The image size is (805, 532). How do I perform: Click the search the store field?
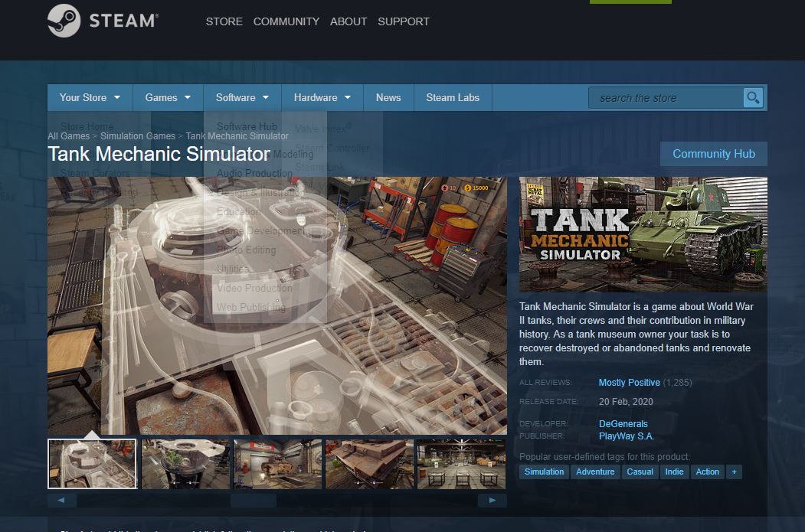pos(666,98)
